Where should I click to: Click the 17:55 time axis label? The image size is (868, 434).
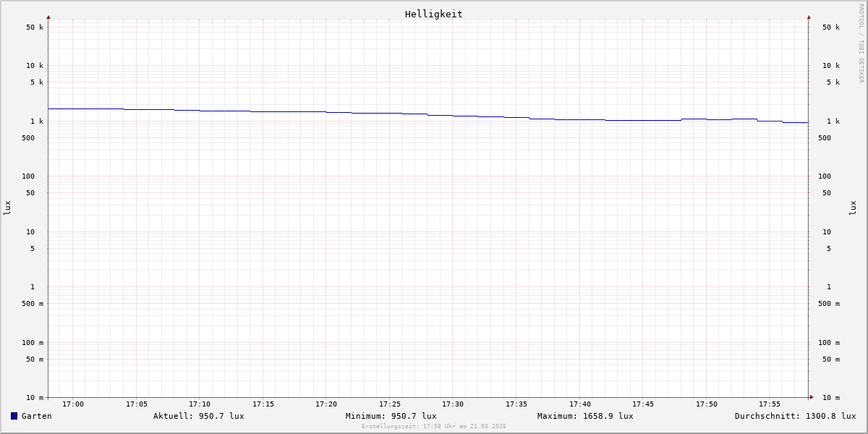(770, 404)
